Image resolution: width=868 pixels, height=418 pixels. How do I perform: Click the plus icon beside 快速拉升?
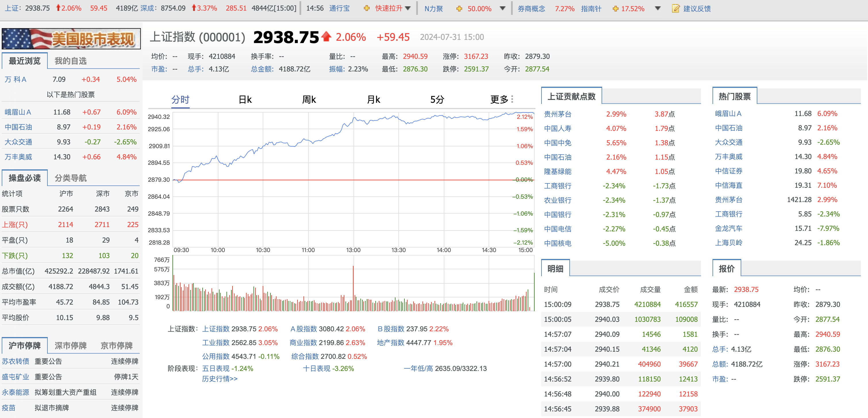(x=367, y=8)
